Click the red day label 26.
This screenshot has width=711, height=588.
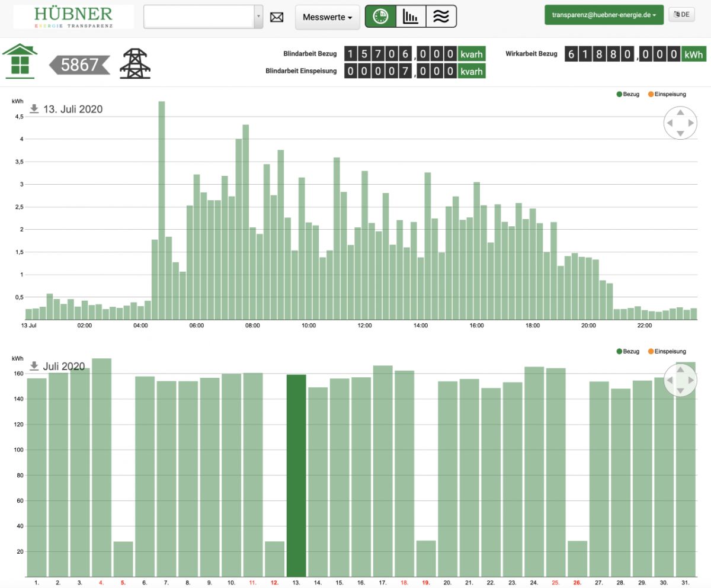click(x=577, y=583)
